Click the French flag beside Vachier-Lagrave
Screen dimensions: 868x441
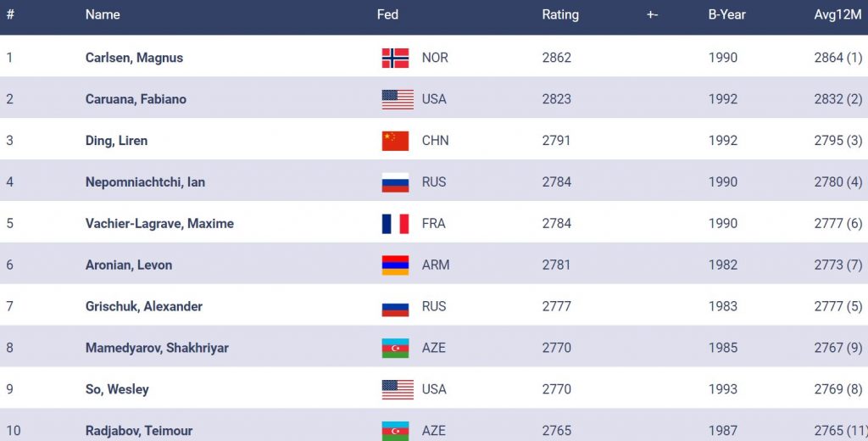[x=395, y=224]
